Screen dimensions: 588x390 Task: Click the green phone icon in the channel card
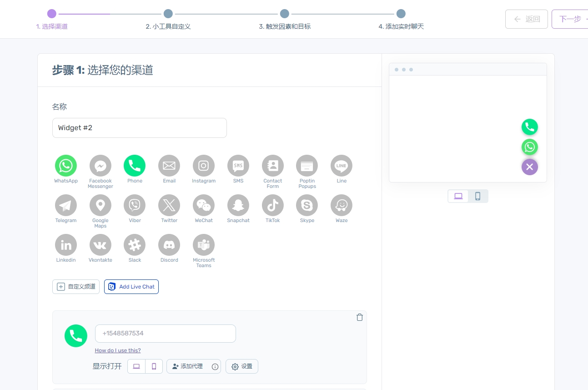pos(76,336)
